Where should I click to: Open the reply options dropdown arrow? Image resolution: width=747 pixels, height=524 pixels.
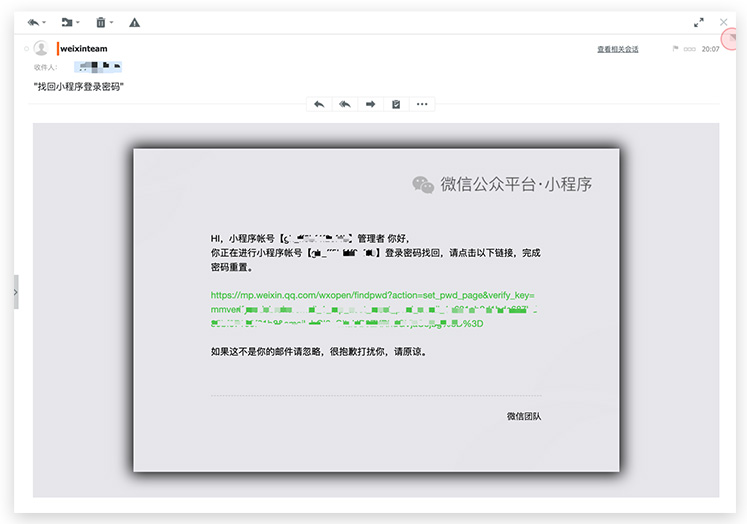[45, 22]
